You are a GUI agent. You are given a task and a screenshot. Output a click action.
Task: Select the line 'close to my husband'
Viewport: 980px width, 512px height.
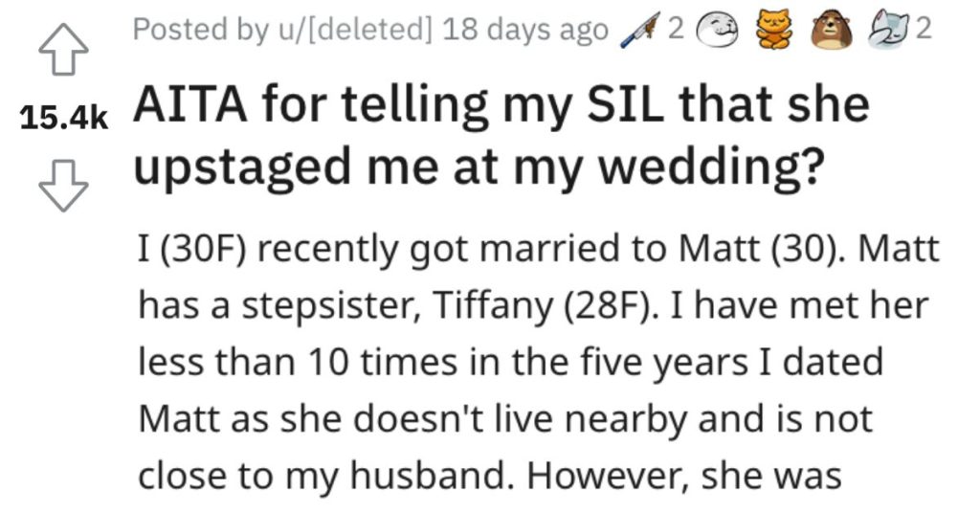(489, 476)
